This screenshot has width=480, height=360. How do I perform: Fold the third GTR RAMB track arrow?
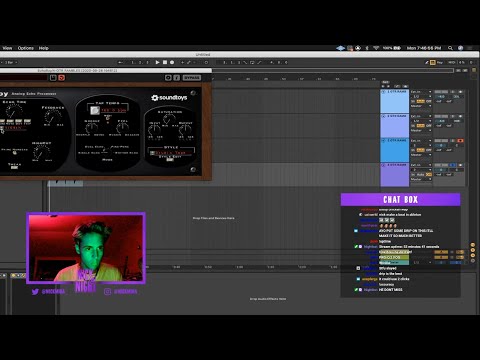pos(383,140)
